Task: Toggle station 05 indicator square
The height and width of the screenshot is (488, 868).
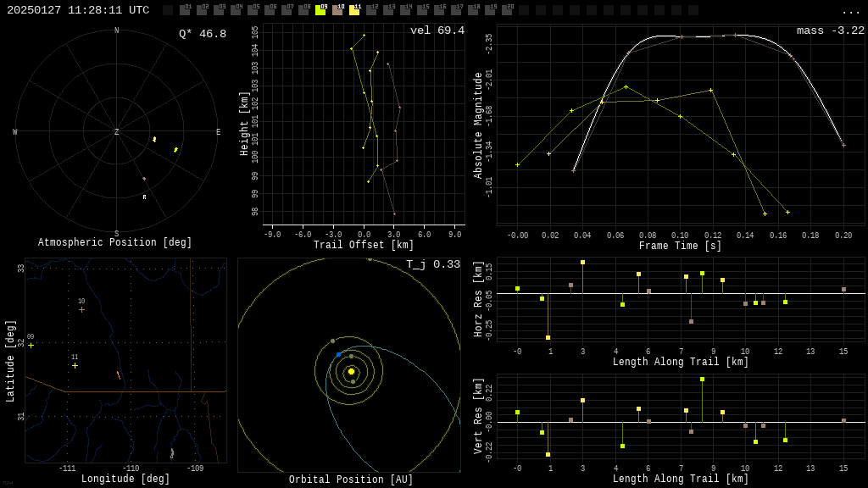Action: pyautogui.click(x=253, y=10)
